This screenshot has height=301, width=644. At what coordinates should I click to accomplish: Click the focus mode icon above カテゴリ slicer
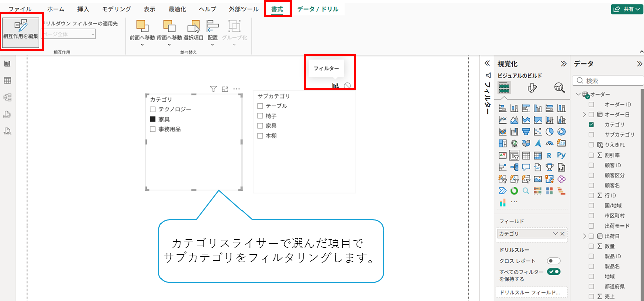tap(225, 89)
